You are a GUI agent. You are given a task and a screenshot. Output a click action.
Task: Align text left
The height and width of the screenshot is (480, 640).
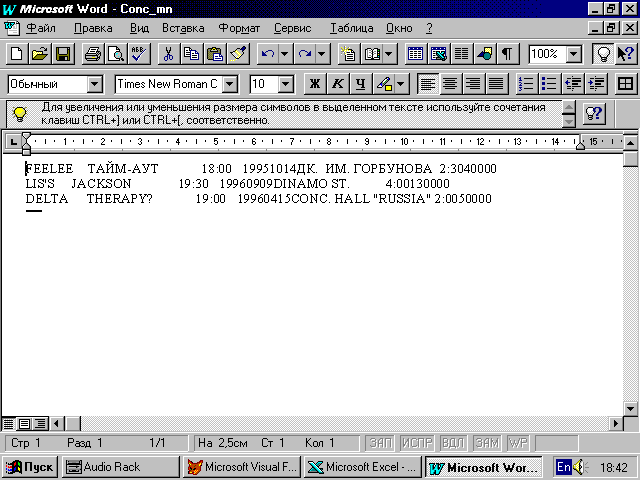[x=427, y=84]
